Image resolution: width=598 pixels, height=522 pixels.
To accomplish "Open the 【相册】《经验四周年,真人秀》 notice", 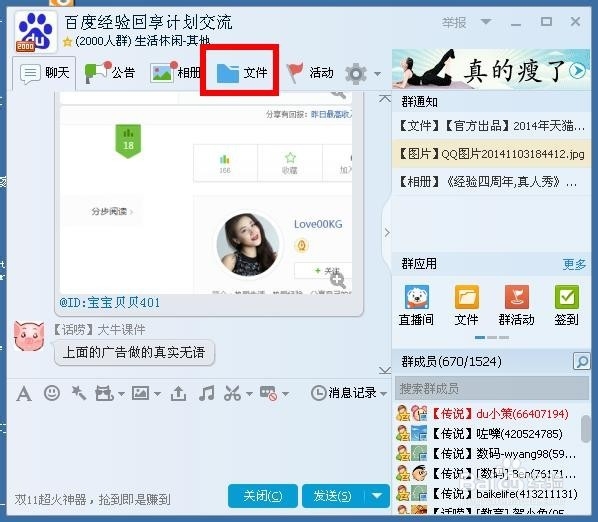I will pos(491,182).
